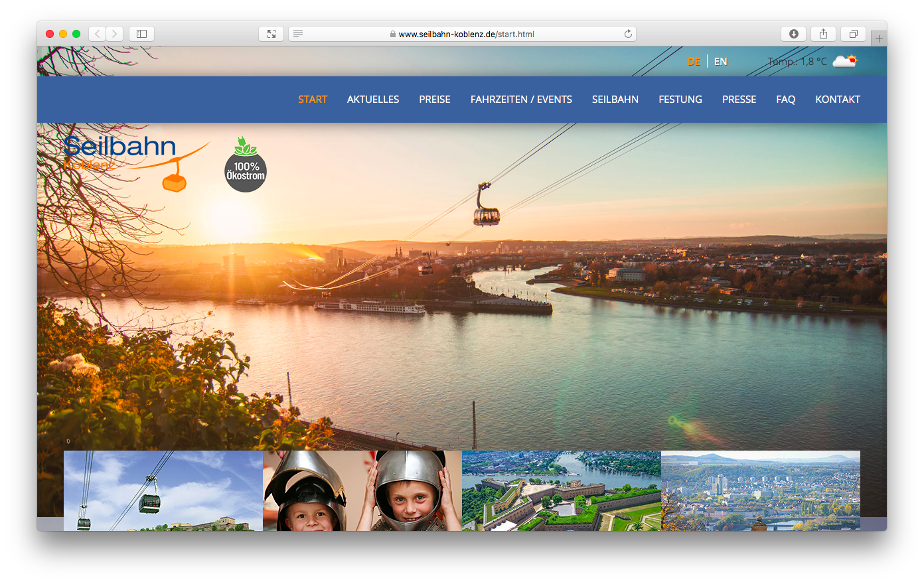924x584 pixels.
Task: Click the weather cloud and sun icon
Action: coord(845,61)
